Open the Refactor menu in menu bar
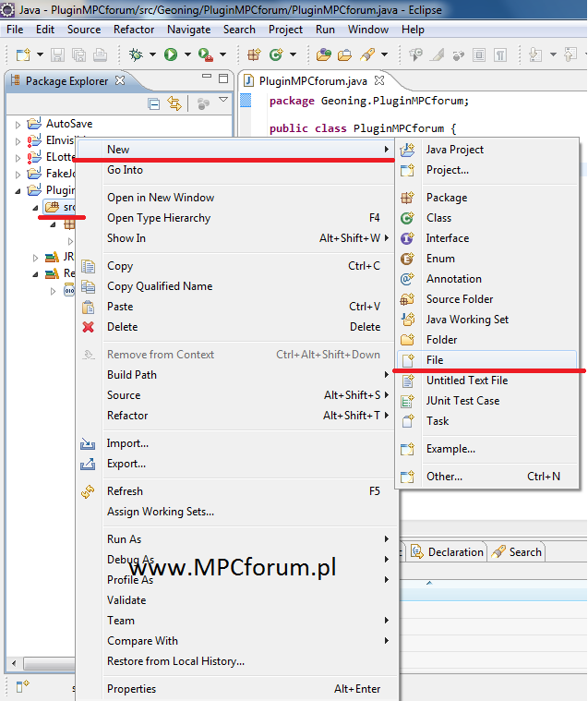588x701 pixels. (x=134, y=30)
